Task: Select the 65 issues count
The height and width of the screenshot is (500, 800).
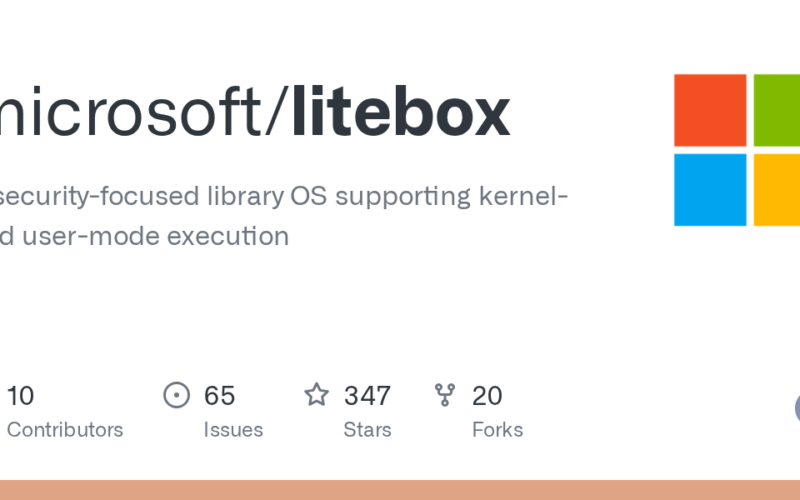Action: point(219,396)
